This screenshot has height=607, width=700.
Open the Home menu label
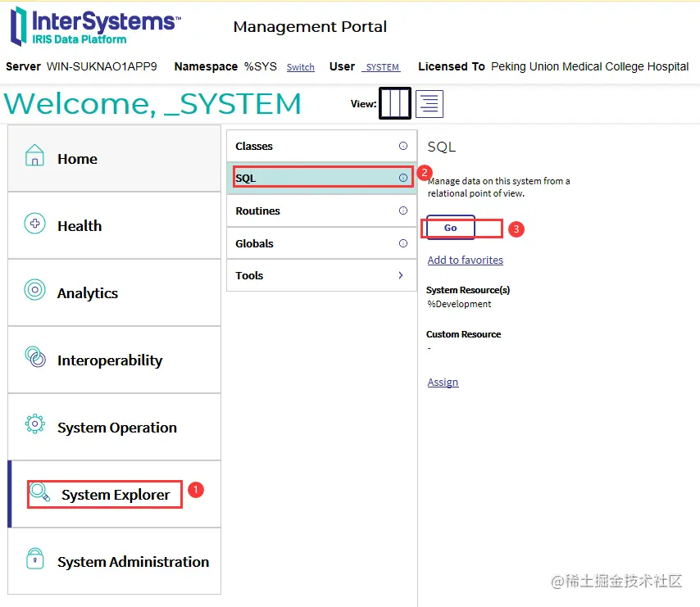[x=77, y=159]
